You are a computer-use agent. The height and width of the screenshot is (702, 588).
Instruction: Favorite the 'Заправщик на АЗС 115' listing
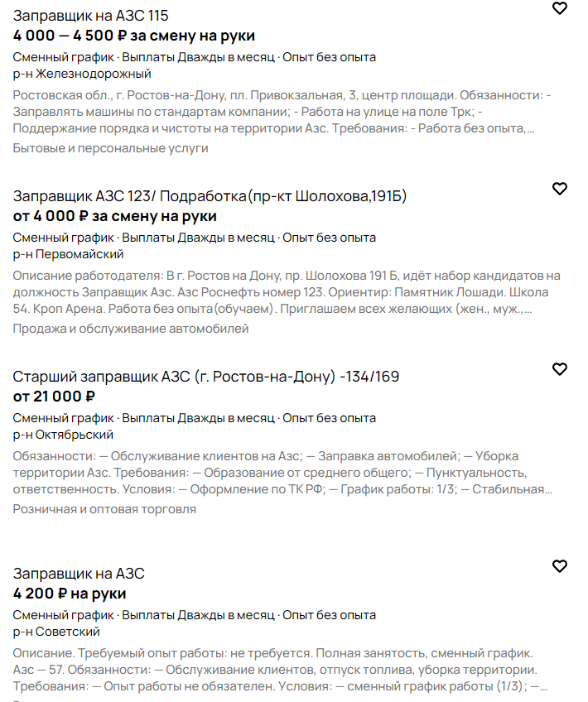560,8
